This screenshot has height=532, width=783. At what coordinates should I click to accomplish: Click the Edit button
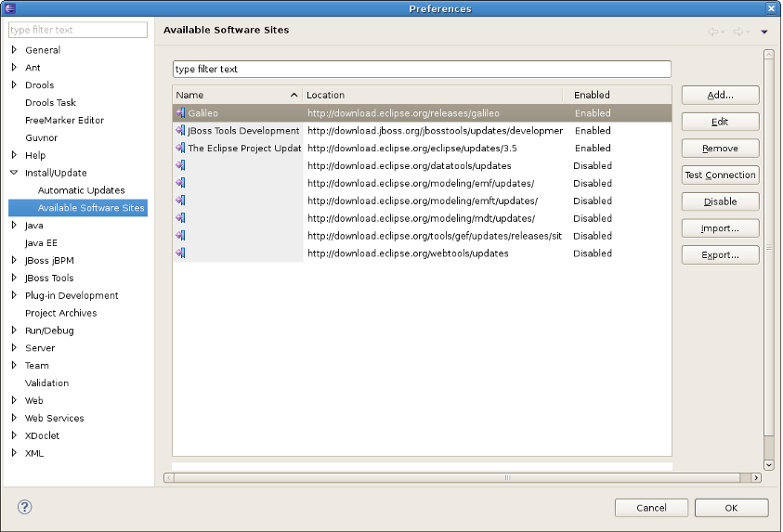click(720, 122)
